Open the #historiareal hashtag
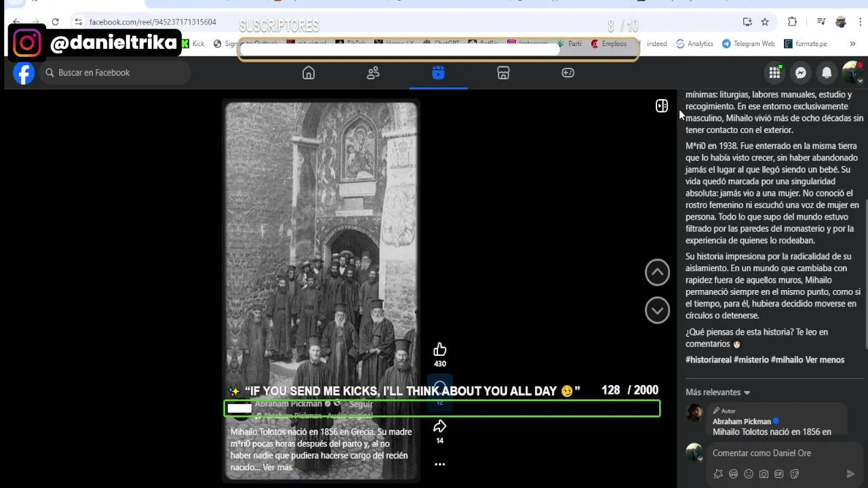The height and width of the screenshot is (488, 868). [x=709, y=360]
